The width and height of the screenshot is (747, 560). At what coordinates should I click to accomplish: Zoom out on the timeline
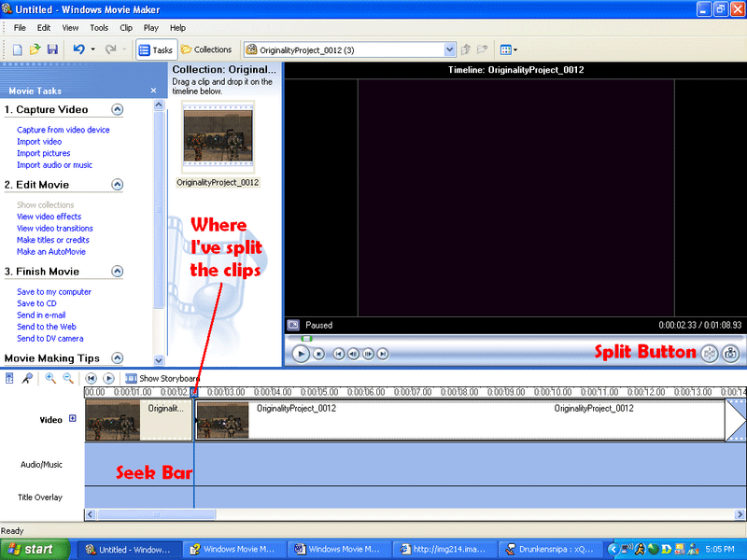(x=67, y=378)
